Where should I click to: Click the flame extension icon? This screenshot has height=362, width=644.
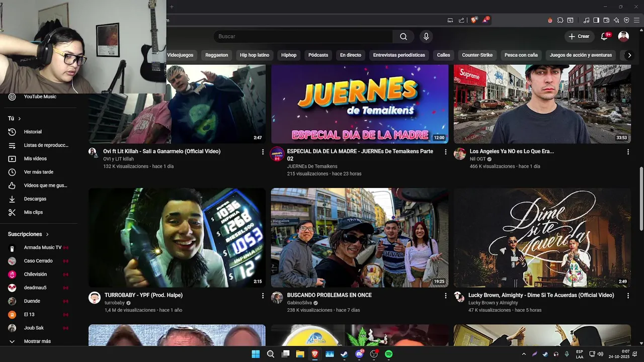tap(550, 20)
